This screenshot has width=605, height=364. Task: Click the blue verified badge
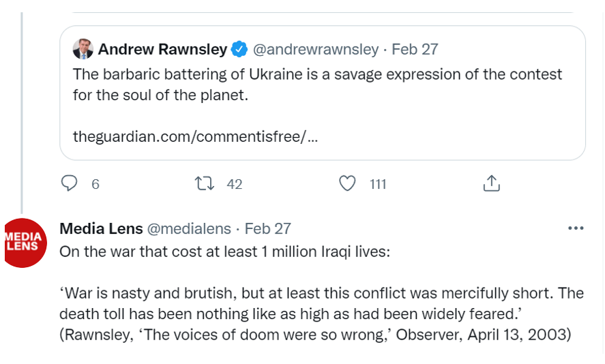(x=239, y=49)
